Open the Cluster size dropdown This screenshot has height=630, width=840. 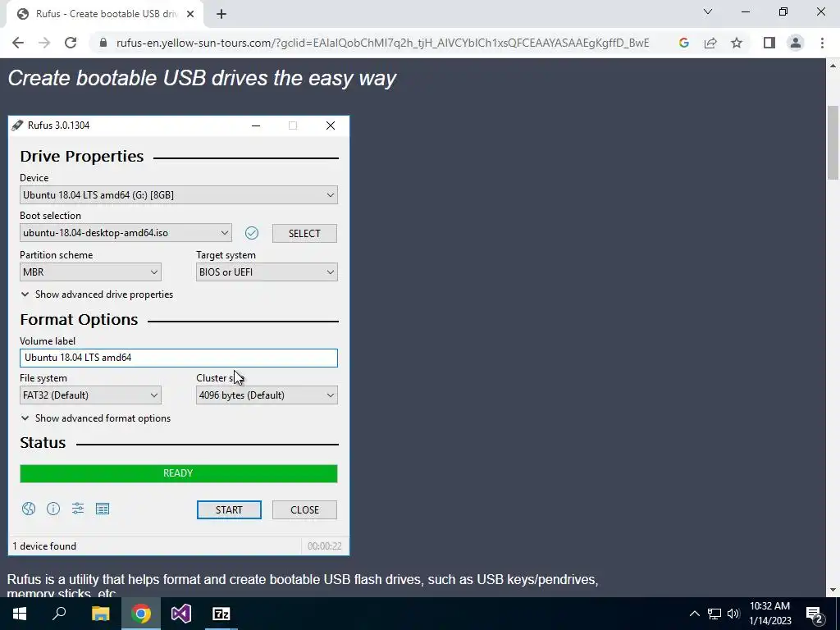[x=267, y=395]
